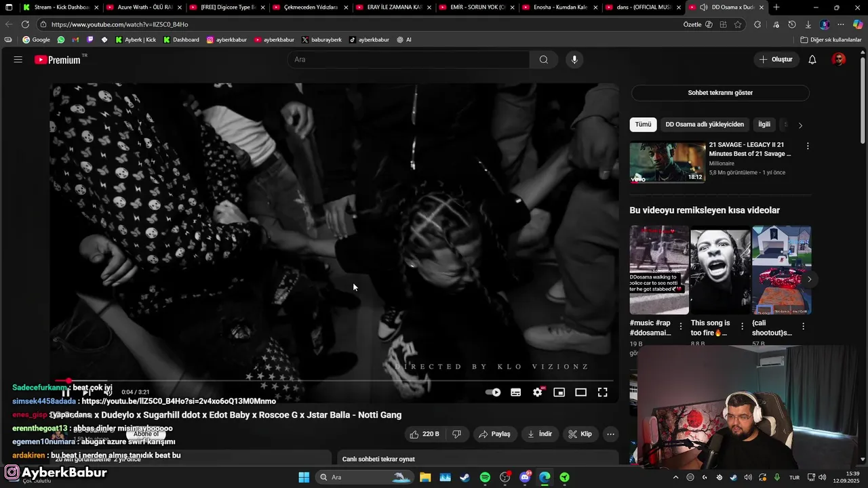
Task: Select the Tümü filter chip
Action: point(643,125)
